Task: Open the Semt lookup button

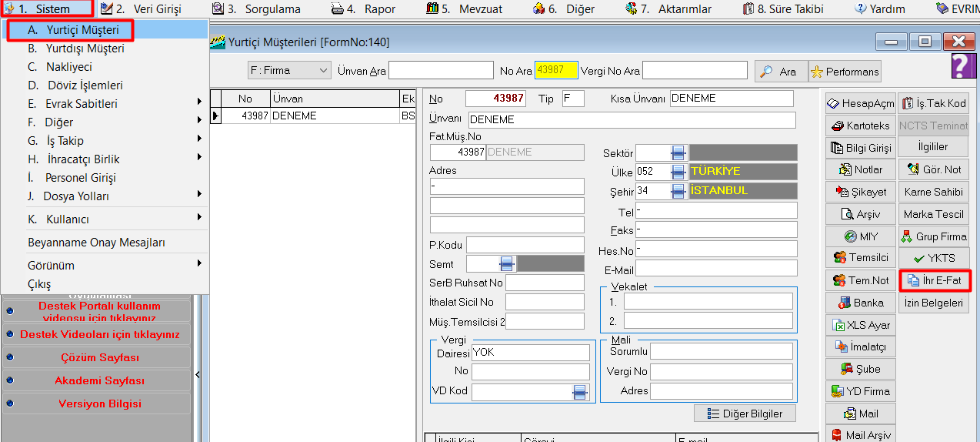Action: (x=506, y=264)
